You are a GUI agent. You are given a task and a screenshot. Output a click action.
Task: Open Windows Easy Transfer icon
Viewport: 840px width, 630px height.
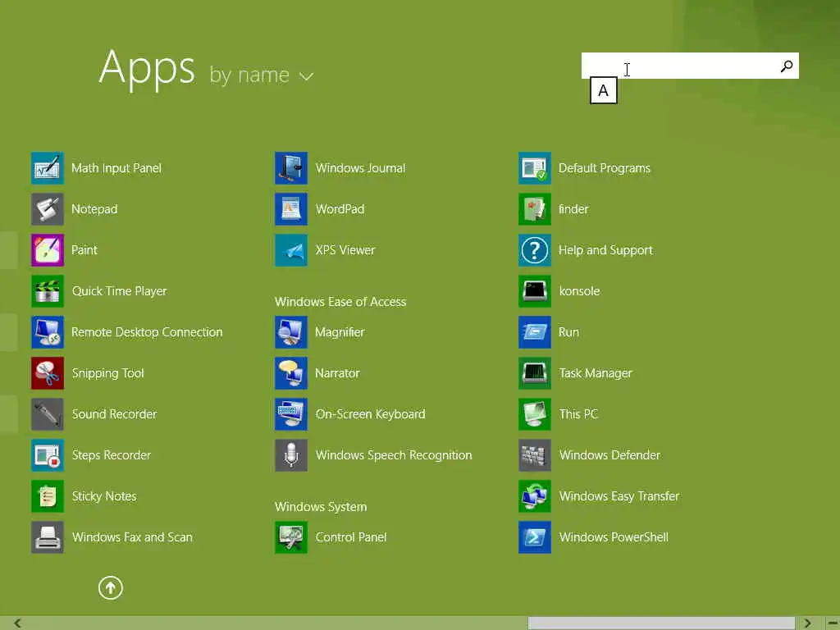coord(535,496)
